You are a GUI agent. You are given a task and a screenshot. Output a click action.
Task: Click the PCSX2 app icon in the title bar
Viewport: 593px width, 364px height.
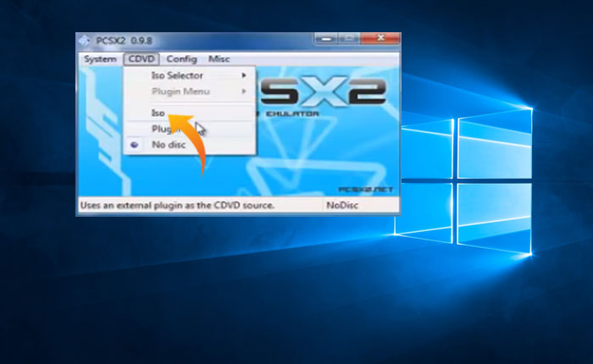pyautogui.click(x=85, y=41)
